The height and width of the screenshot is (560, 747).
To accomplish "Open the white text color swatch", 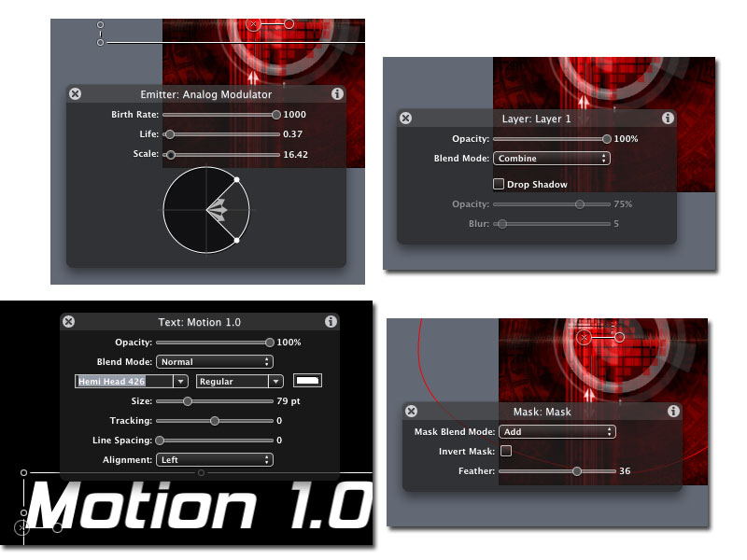I will 307,381.
